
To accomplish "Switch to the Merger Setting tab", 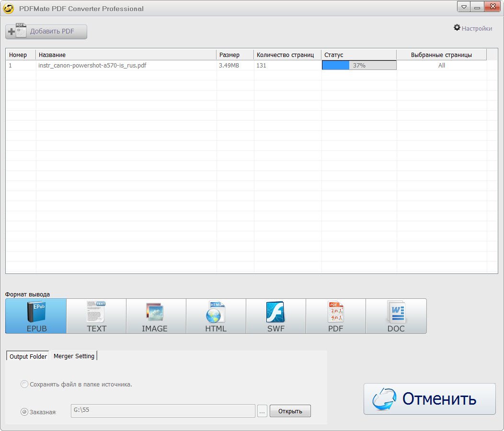I will click(x=74, y=356).
